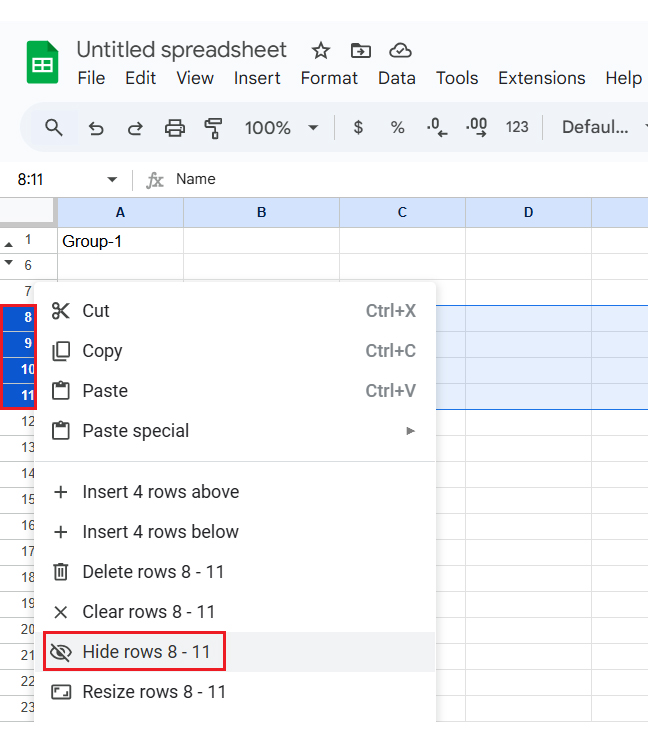Click cell containing Group-1
This screenshot has width=648, height=743.
(x=120, y=241)
